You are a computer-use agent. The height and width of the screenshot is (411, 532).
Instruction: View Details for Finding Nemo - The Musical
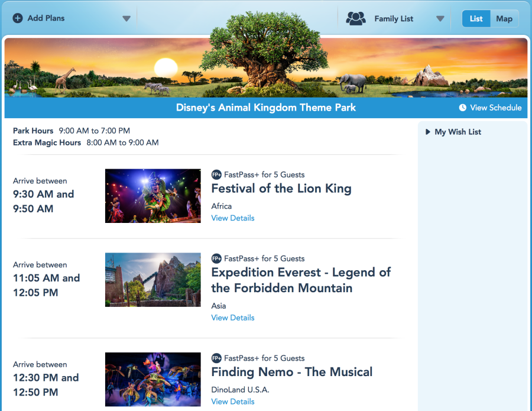pyautogui.click(x=233, y=402)
